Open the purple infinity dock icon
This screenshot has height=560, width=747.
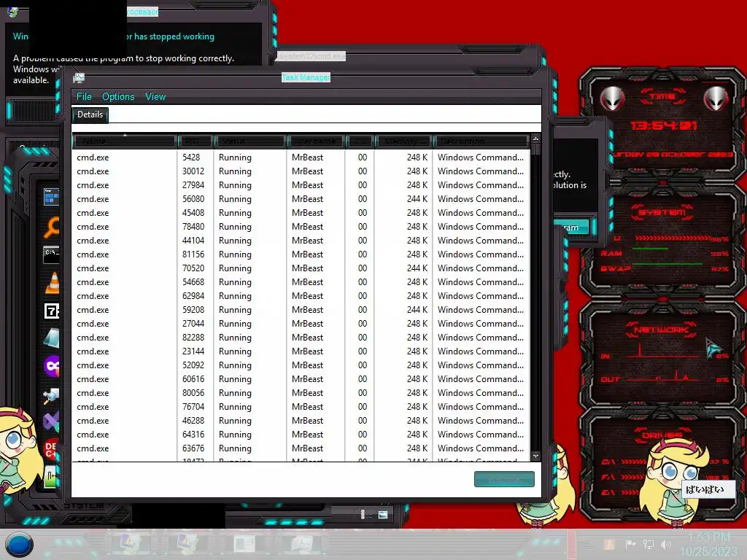click(52, 367)
